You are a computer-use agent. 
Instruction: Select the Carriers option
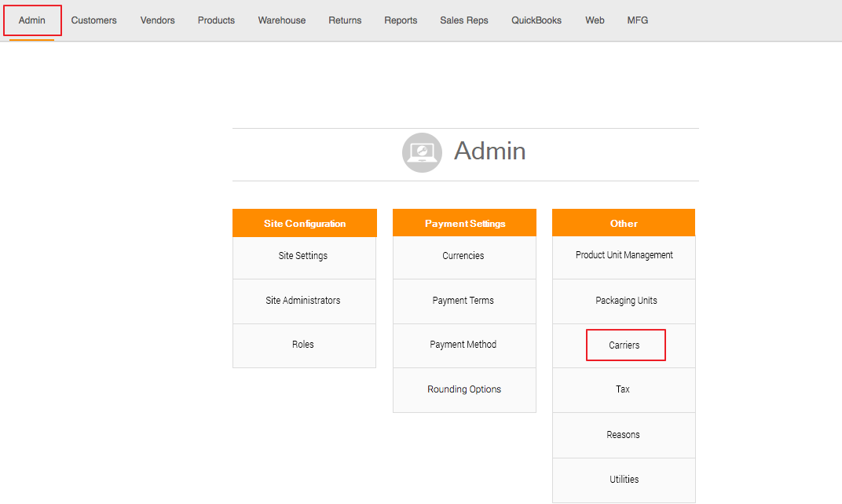click(624, 345)
